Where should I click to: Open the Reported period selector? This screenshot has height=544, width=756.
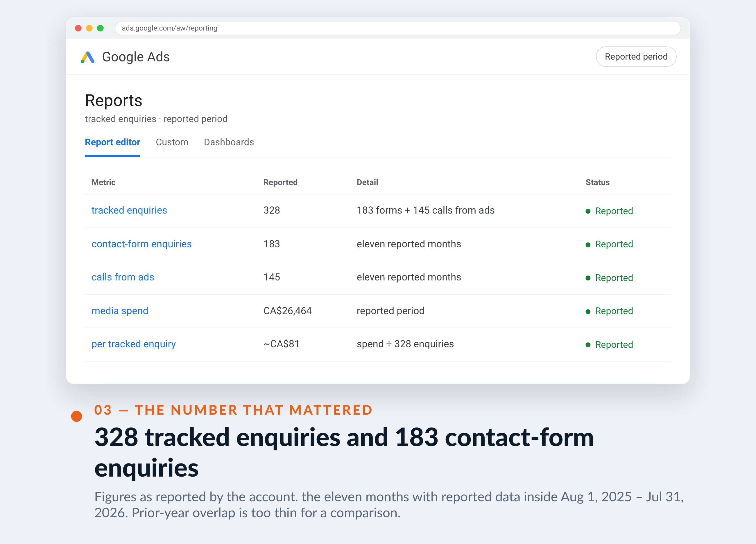[636, 57]
